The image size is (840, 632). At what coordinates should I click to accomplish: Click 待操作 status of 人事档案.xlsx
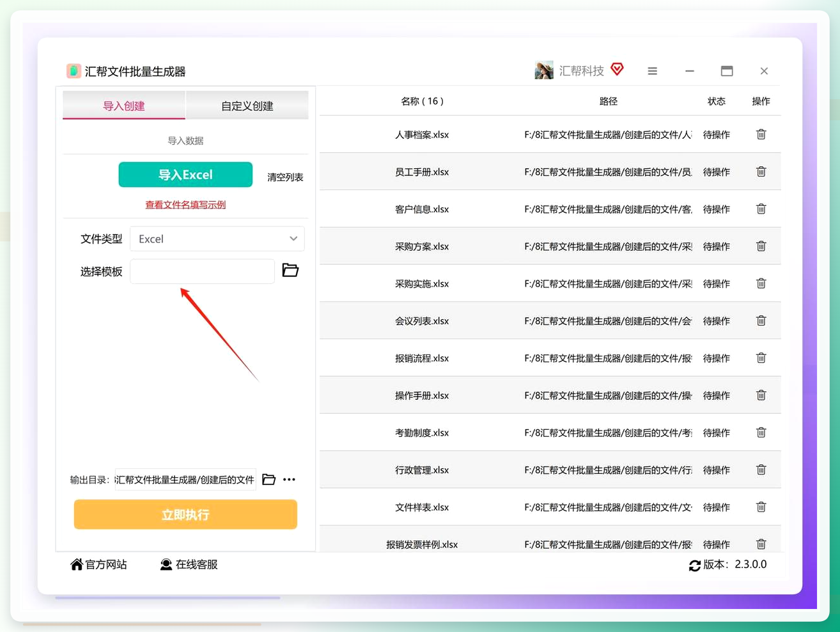coord(717,134)
